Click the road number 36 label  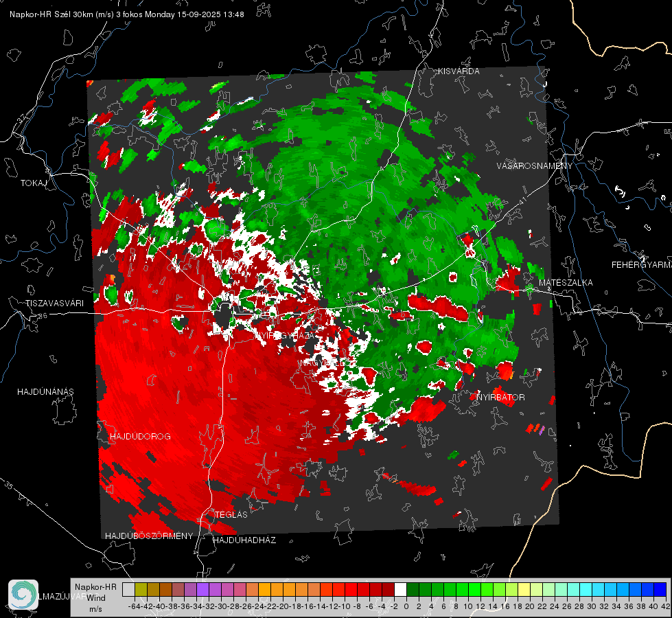[43, 316]
